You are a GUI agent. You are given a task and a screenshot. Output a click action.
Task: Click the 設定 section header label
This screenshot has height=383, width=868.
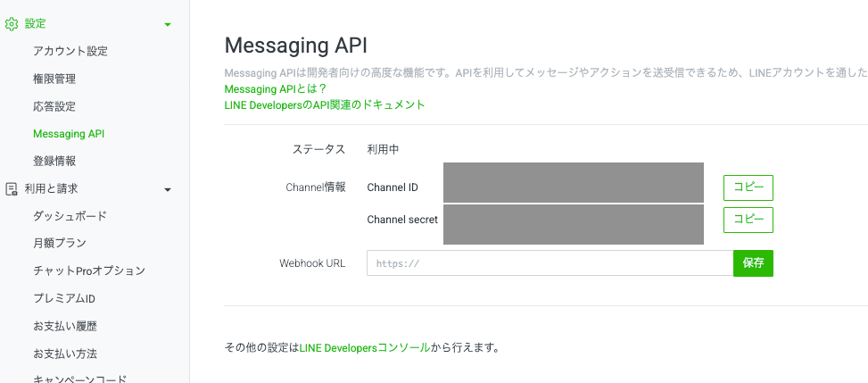(x=35, y=24)
